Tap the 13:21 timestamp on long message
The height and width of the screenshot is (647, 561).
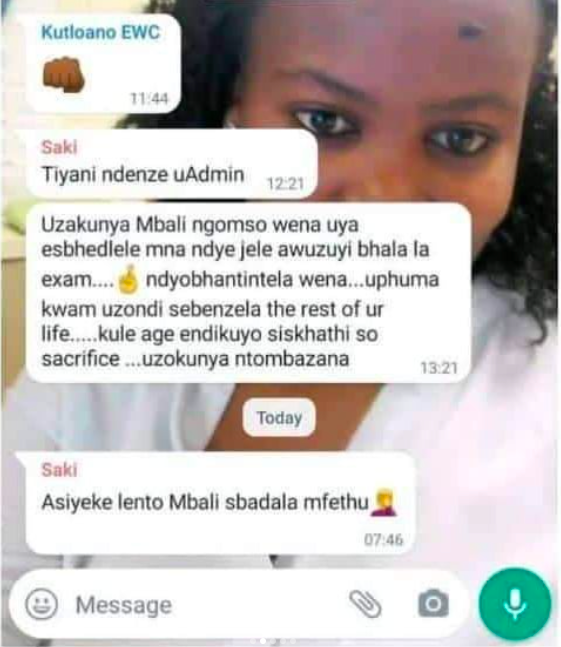[x=439, y=368]
